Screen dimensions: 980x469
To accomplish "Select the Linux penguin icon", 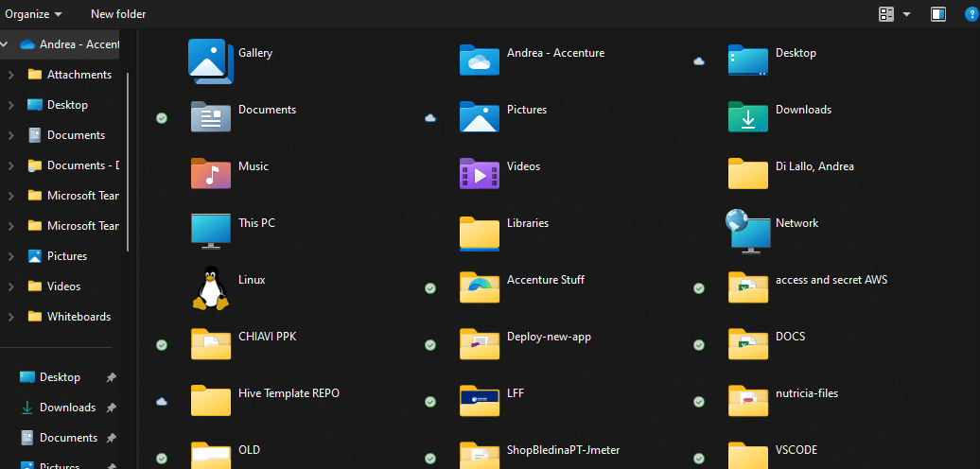I will tap(211, 287).
